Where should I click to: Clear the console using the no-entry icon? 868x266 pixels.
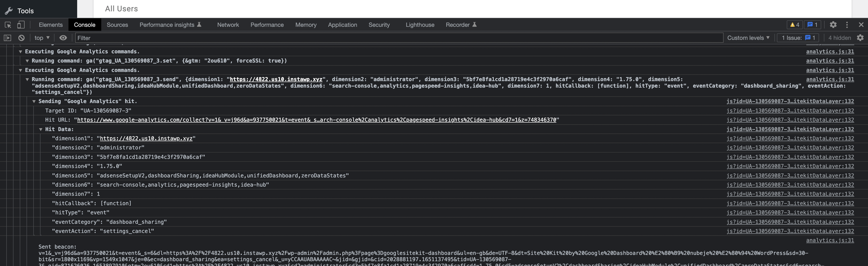tap(21, 38)
